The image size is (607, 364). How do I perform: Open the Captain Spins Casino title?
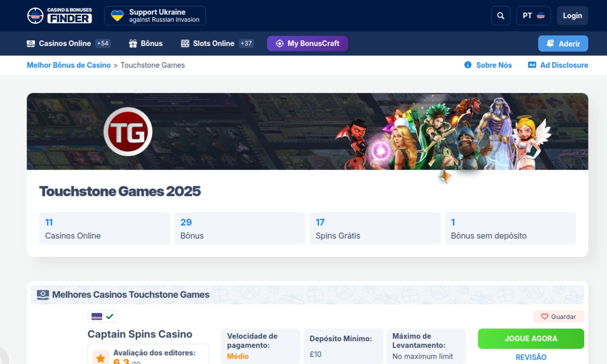coord(140,334)
